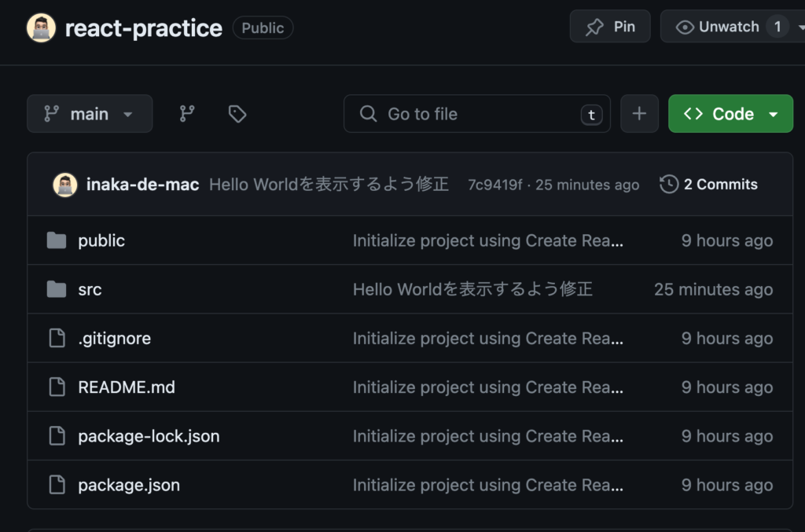Click the .gitignore file icon
The image size is (805, 532).
[x=57, y=338]
